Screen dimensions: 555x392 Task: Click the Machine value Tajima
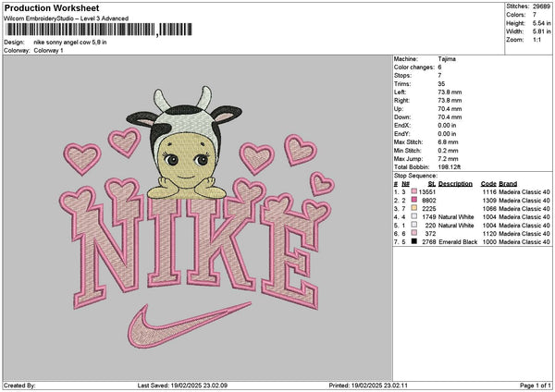(447, 59)
